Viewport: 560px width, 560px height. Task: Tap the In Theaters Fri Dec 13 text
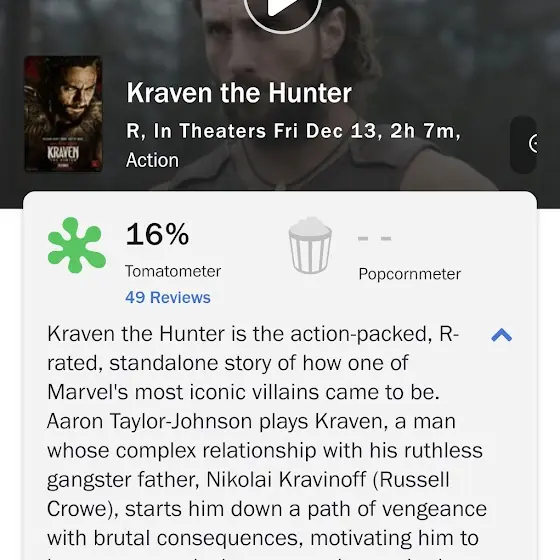pyautogui.click(x=265, y=131)
